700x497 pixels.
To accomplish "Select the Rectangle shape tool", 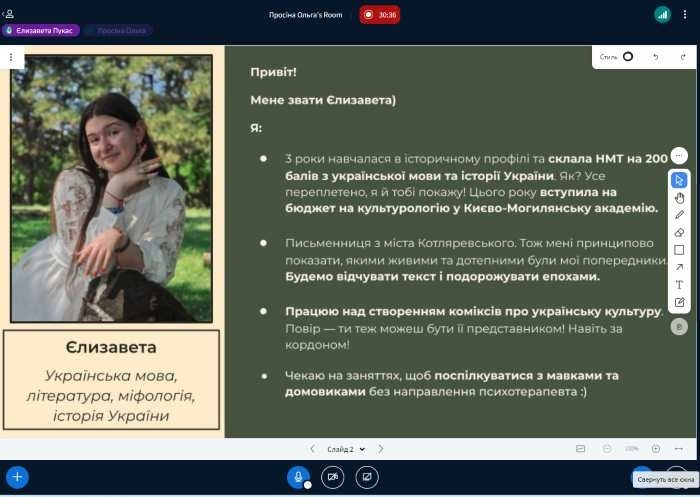I will [x=679, y=250].
